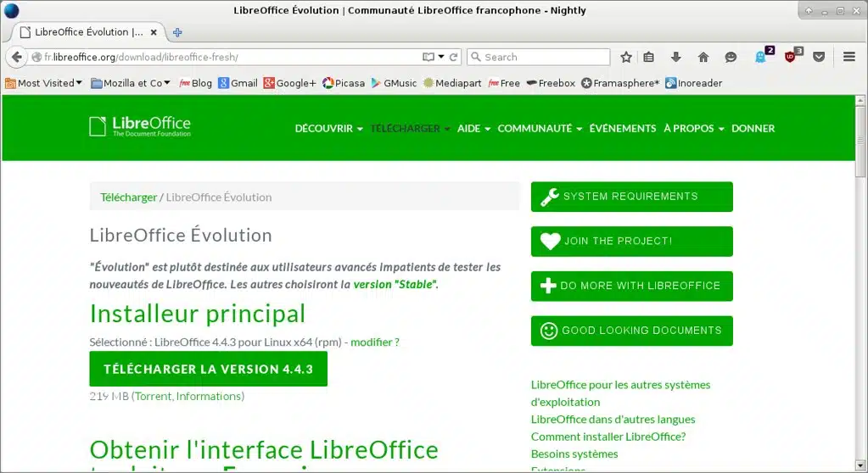Image resolution: width=868 pixels, height=473 pixels.
Task: Click the URL address bar
Action: pos(232,57)
